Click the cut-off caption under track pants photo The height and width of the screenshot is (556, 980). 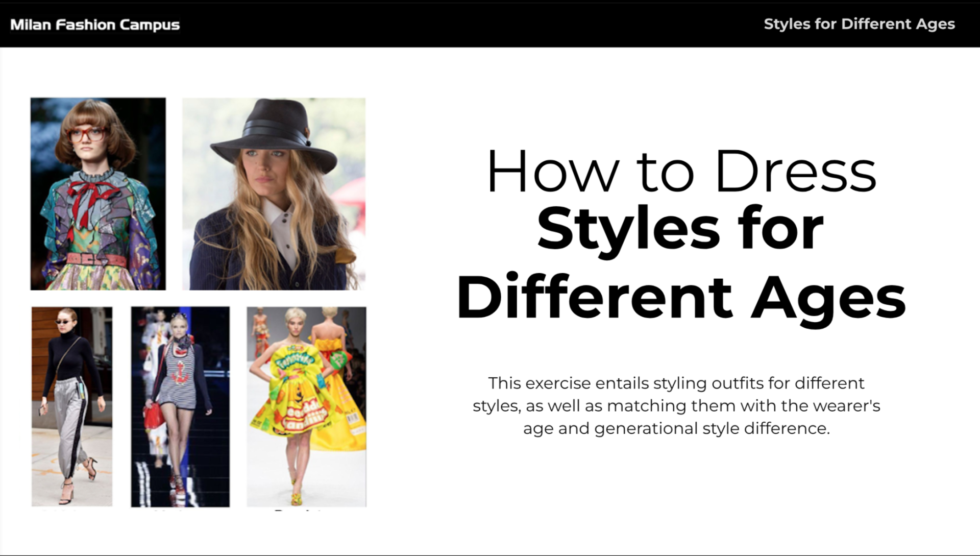coord(59,510)
